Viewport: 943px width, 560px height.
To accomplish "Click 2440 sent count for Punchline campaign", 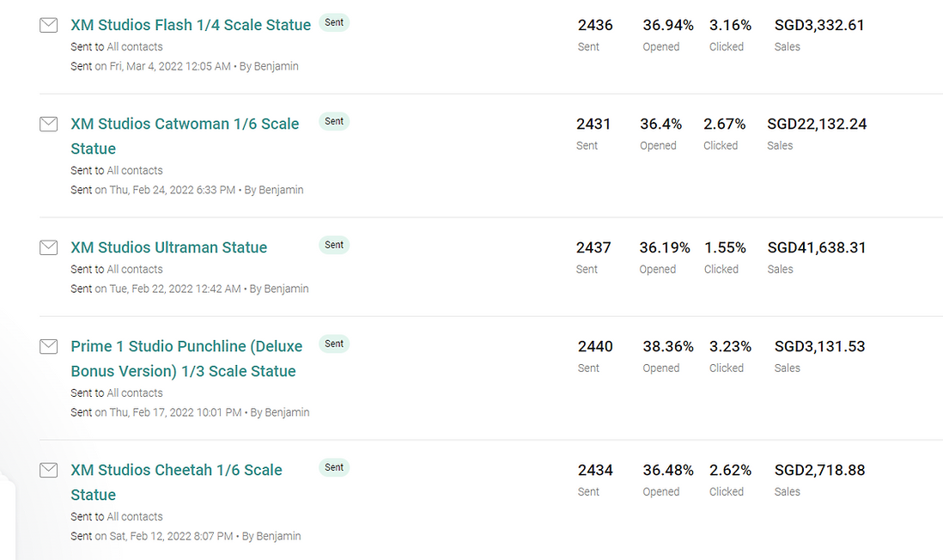I will pyautogui.click(x=595, y=346).
